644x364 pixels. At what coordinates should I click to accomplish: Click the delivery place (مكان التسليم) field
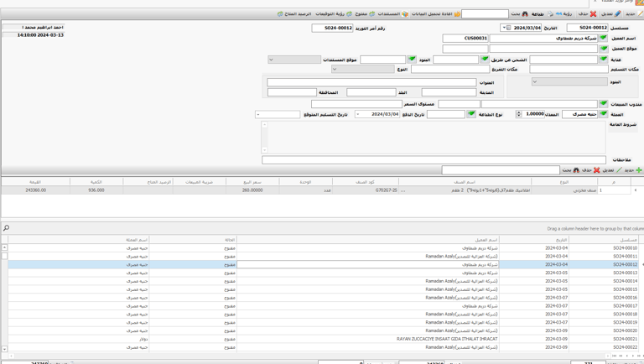tap(569, 69)
